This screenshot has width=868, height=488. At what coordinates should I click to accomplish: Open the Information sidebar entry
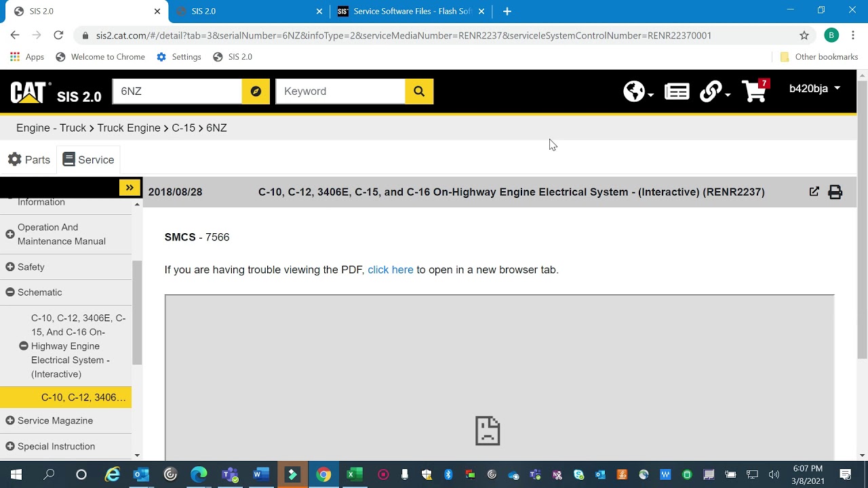(41, 202)
